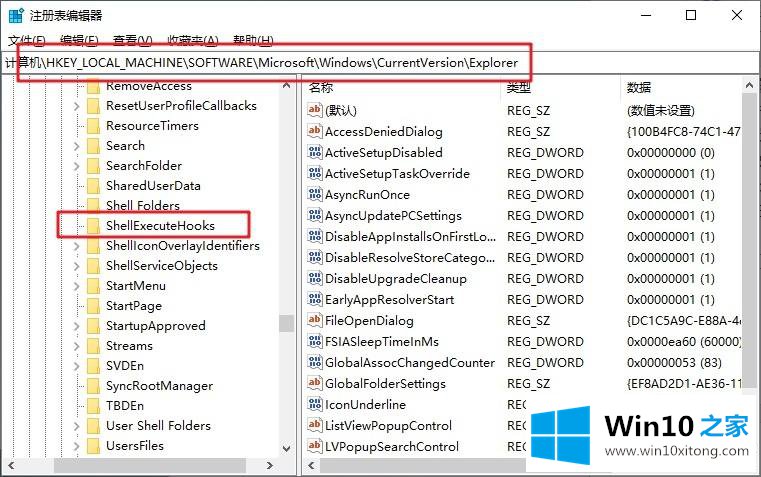Select the StartPage key
Screen dimensions: 761x477
[x=134, y=306]
